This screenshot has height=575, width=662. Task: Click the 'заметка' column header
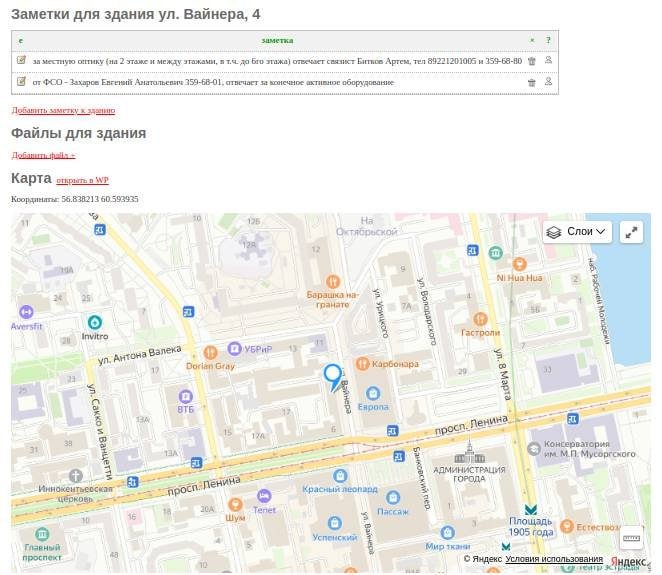pos(277,40)
